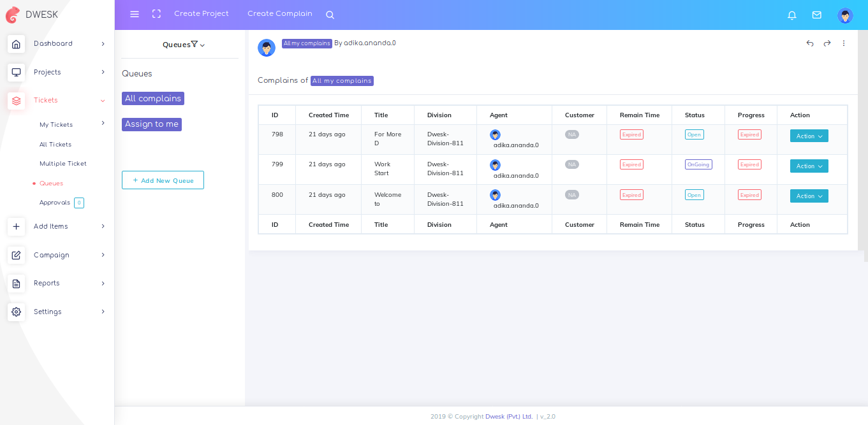Click Create Complain in top bar
868x425 pixels.
(280, 14)
